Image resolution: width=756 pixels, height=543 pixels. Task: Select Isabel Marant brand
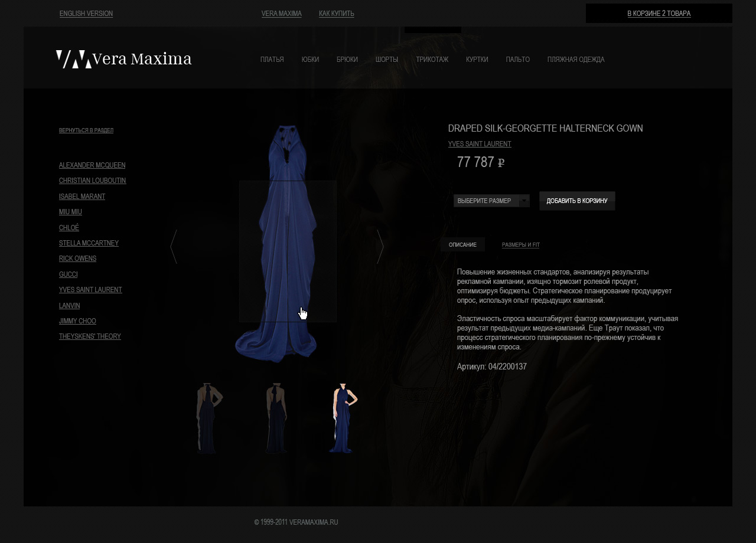tap(82, 197)
